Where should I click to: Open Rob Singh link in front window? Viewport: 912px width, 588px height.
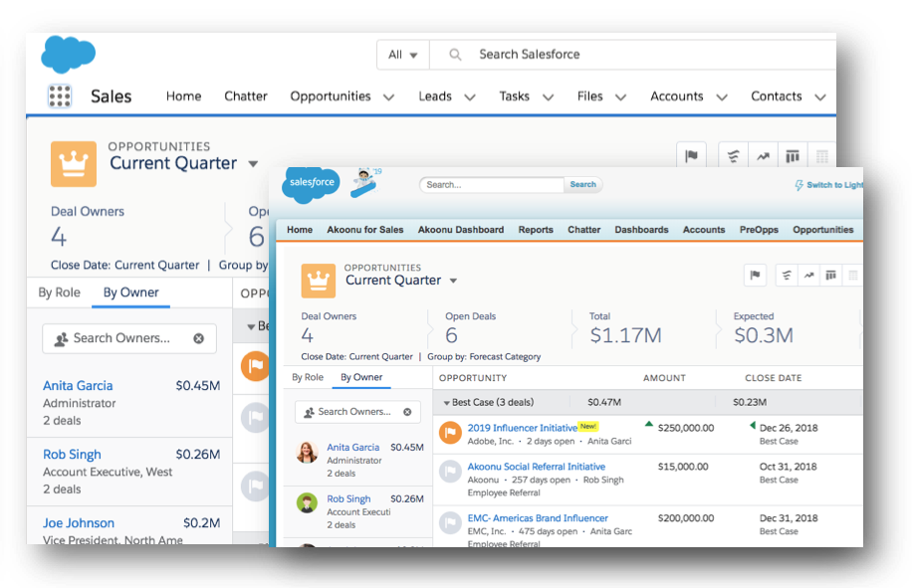click(348, 499)
